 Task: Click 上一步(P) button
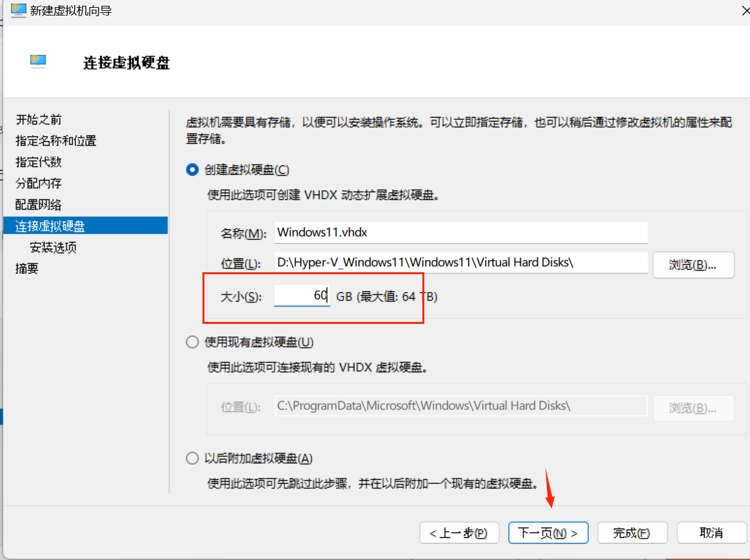pos(459,533)
